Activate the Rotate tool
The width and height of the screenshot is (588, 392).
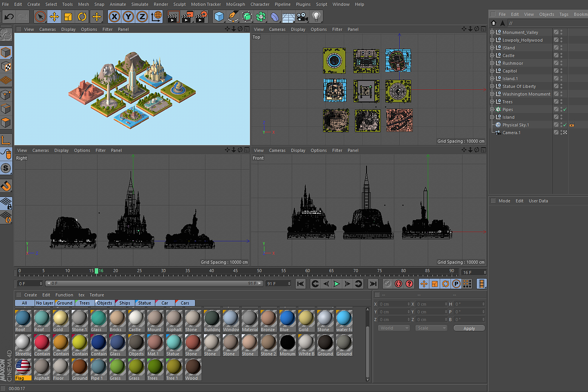point(82,17)
